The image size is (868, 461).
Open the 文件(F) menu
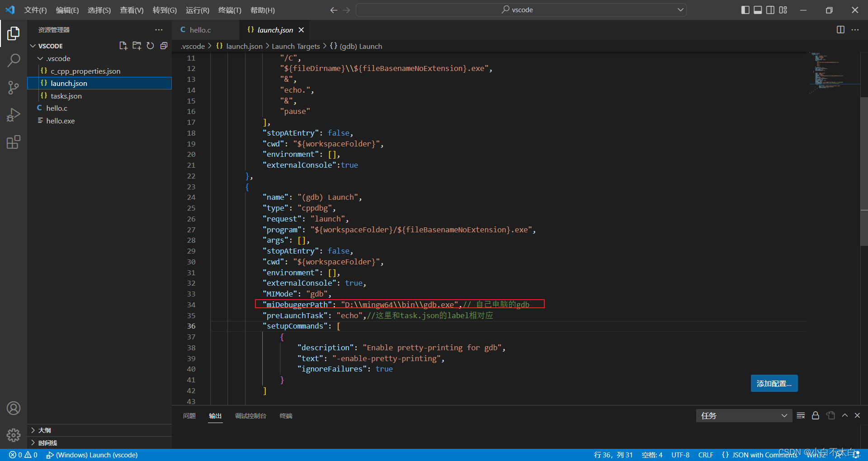click(35, 10)
